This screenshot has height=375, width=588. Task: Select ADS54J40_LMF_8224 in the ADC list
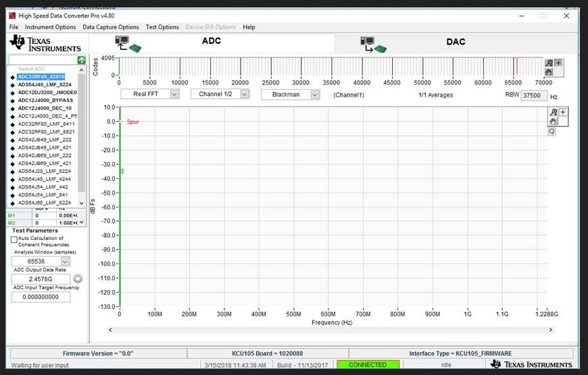tap(45, 84)
